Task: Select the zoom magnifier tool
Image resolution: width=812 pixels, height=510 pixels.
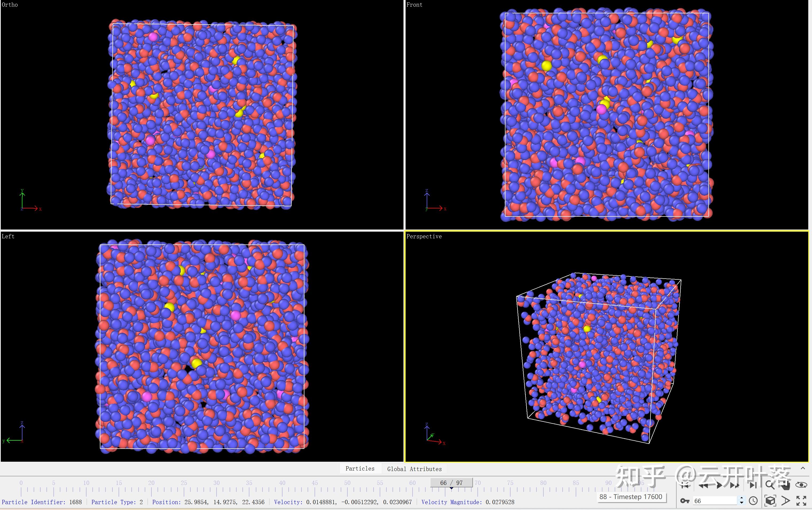Action: 770,485
